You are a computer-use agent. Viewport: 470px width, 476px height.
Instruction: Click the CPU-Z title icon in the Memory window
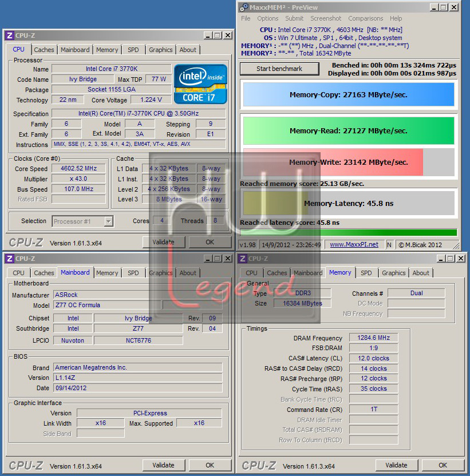(x=243, y=259)
